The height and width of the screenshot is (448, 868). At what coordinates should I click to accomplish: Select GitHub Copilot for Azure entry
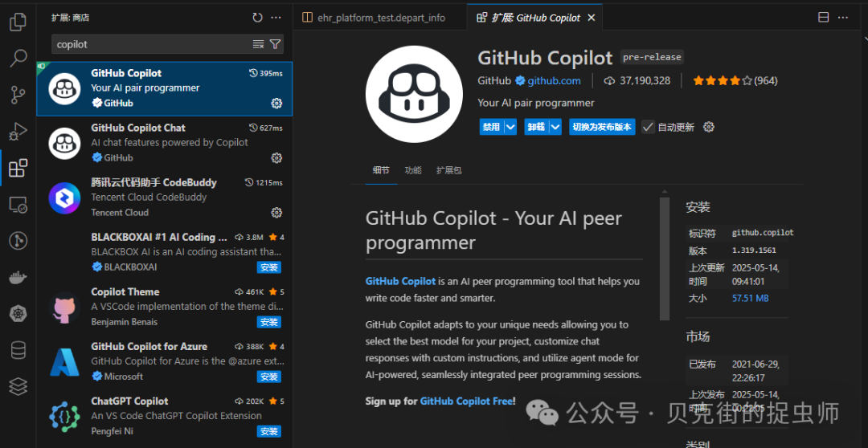[x=165, y=362]
